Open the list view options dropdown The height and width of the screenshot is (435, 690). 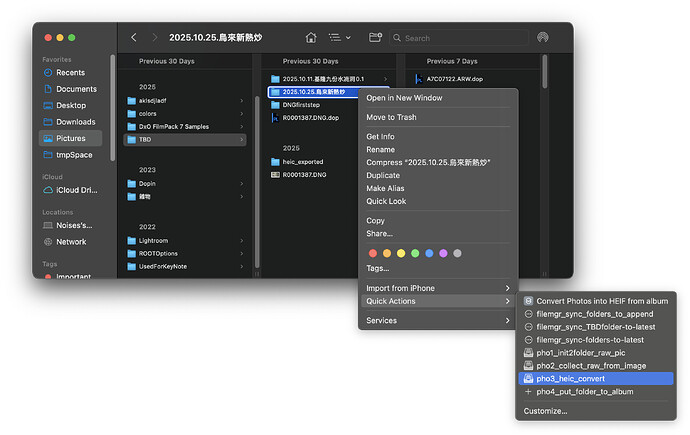pos(340,38)
